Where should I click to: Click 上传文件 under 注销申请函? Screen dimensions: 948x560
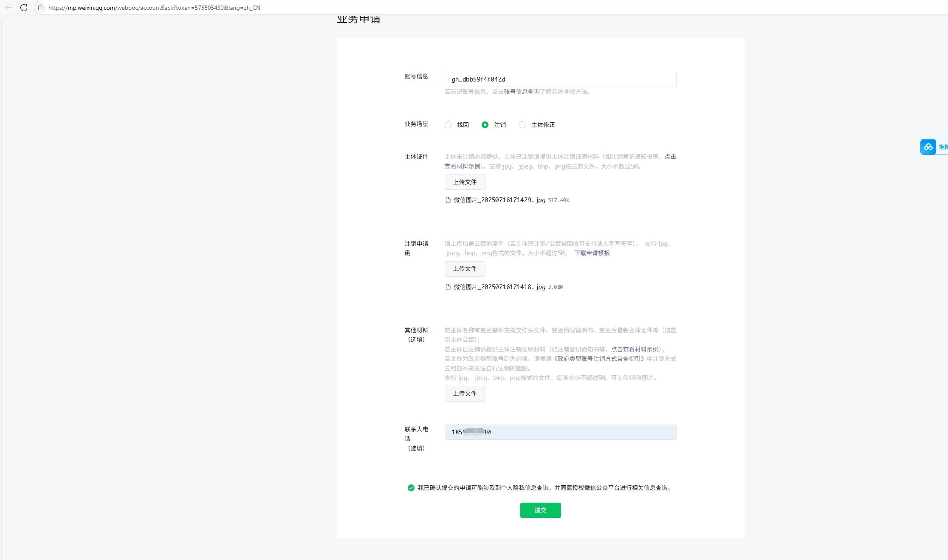point(465,269)
